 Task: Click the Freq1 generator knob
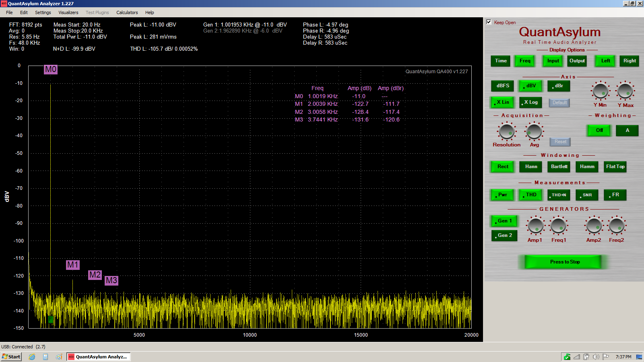(x=559, y=226)
